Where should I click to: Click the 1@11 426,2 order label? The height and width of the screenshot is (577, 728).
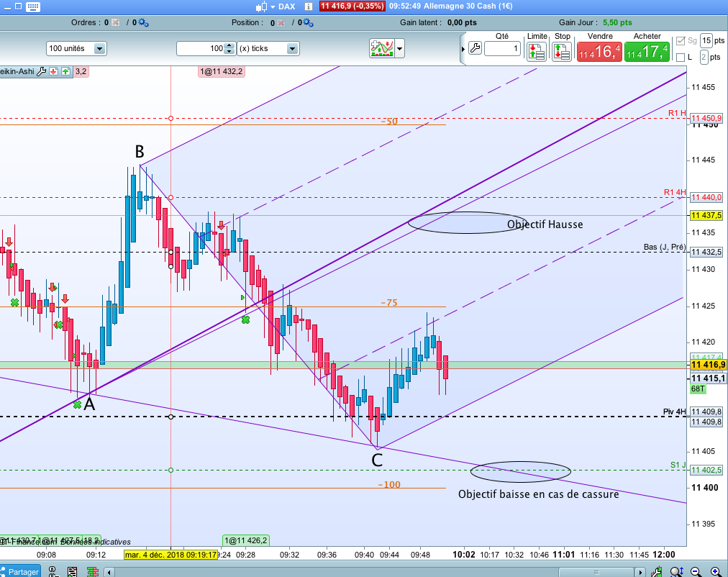coord(245,540)
